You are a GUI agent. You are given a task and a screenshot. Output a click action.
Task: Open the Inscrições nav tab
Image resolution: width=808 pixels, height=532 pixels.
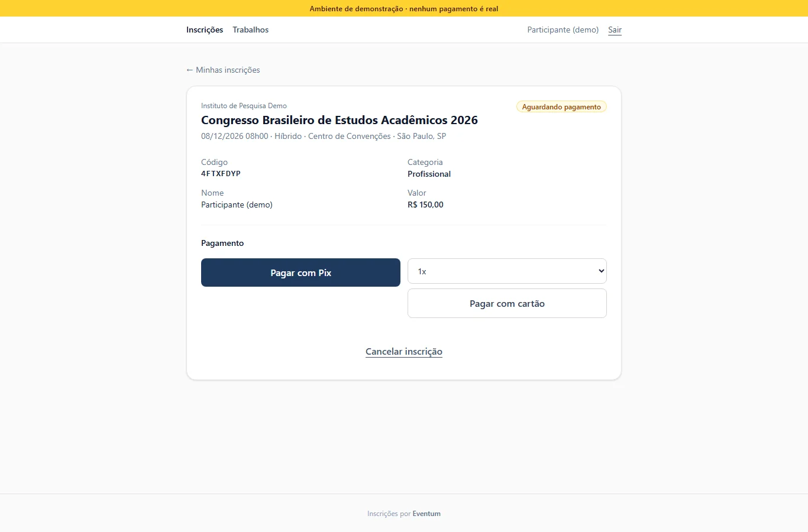pos(205,30)
